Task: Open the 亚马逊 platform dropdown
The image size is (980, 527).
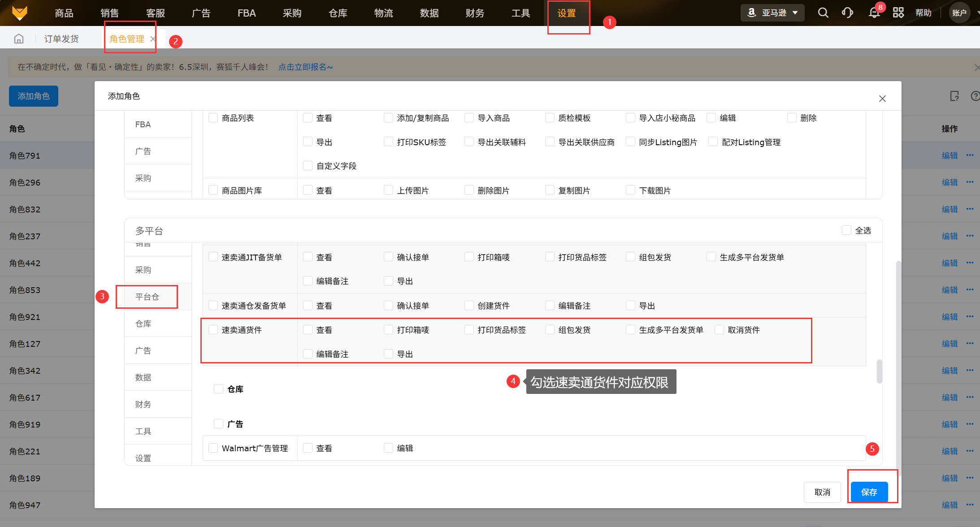Action: tap(773, 13)
